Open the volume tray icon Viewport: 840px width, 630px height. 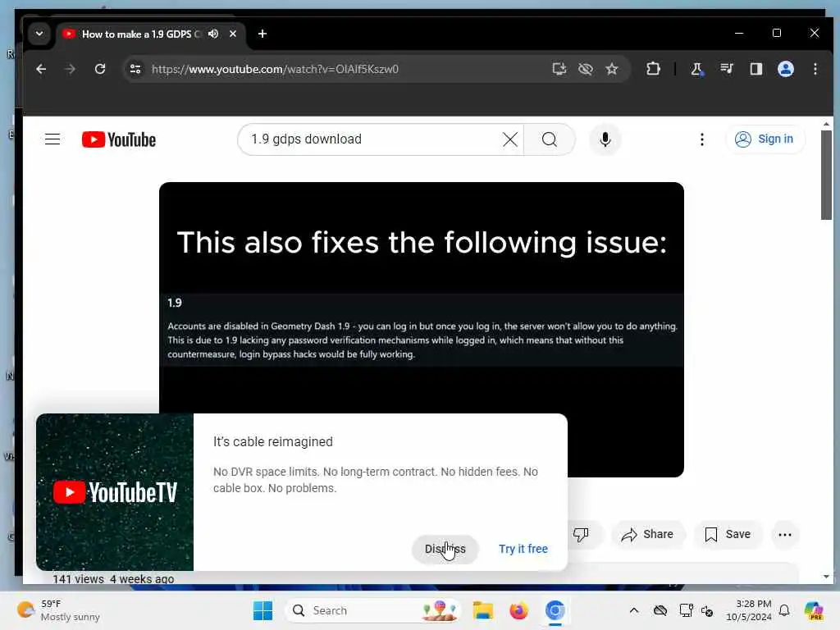(x=707, y=610)
